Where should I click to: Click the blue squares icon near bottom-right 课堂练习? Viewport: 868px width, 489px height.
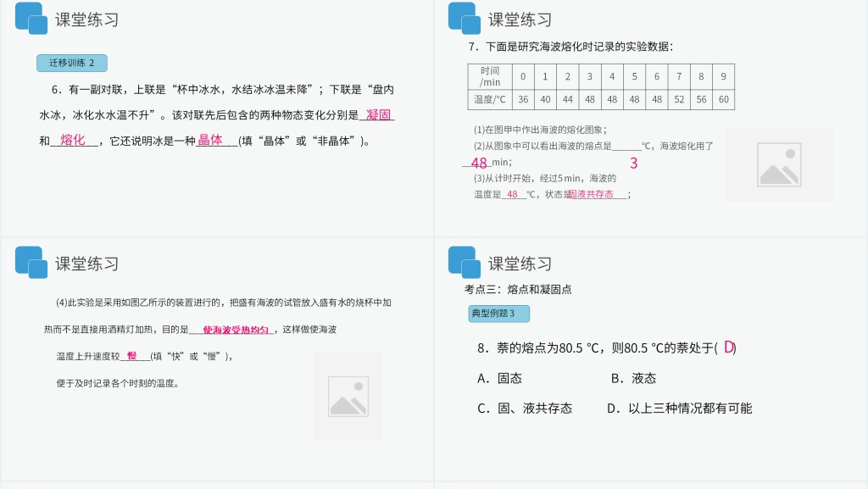(463, 263)
